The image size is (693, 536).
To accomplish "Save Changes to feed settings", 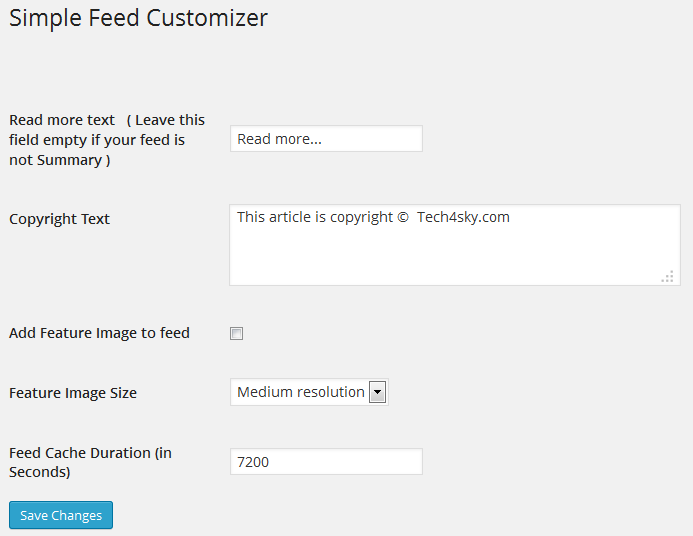I will tap(61, 515).
